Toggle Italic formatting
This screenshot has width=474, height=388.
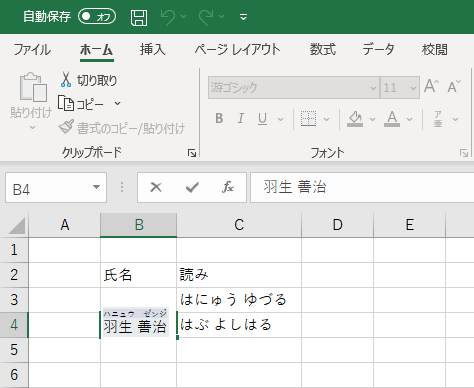coord(241,118)
